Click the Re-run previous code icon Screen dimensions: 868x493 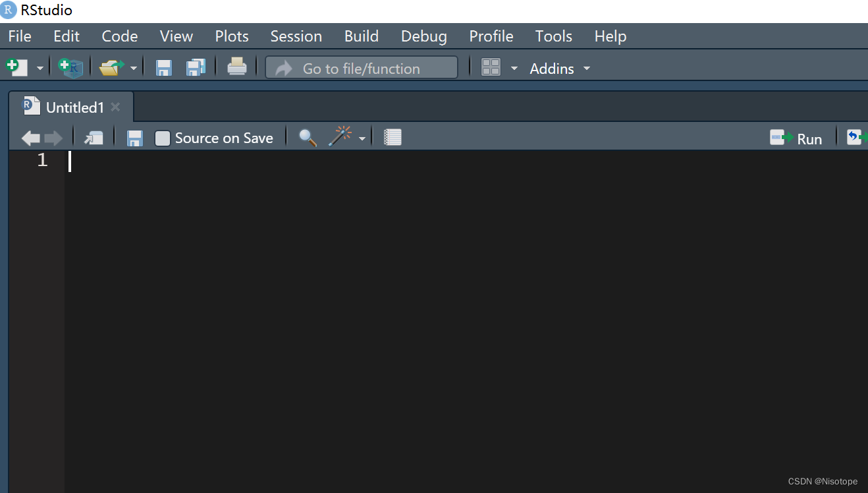[x=856, y=137]
